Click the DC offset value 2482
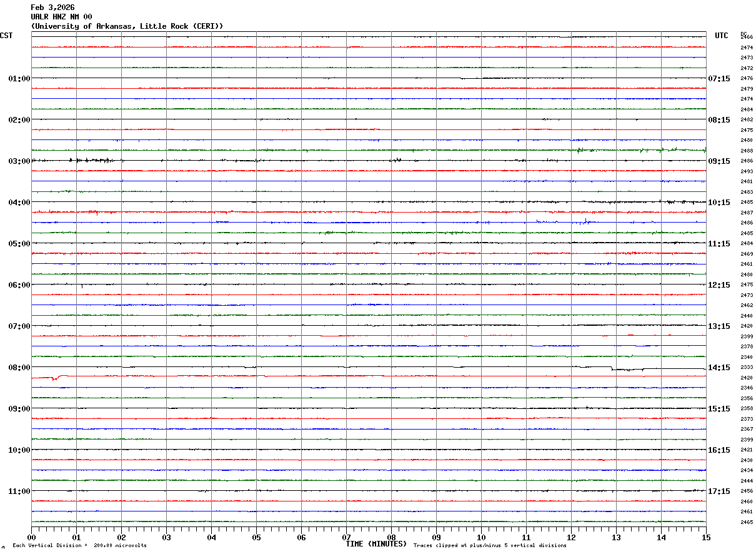 tap(747, 120)
